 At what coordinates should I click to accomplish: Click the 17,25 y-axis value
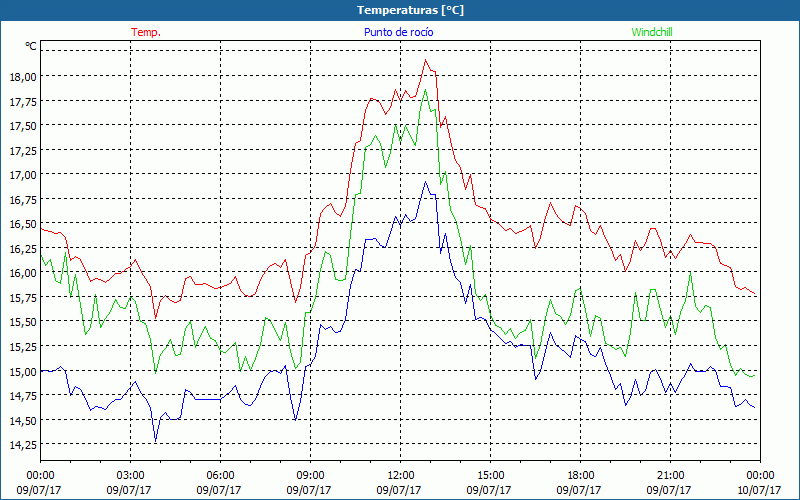pyautogui.click(x=23, y=150)
